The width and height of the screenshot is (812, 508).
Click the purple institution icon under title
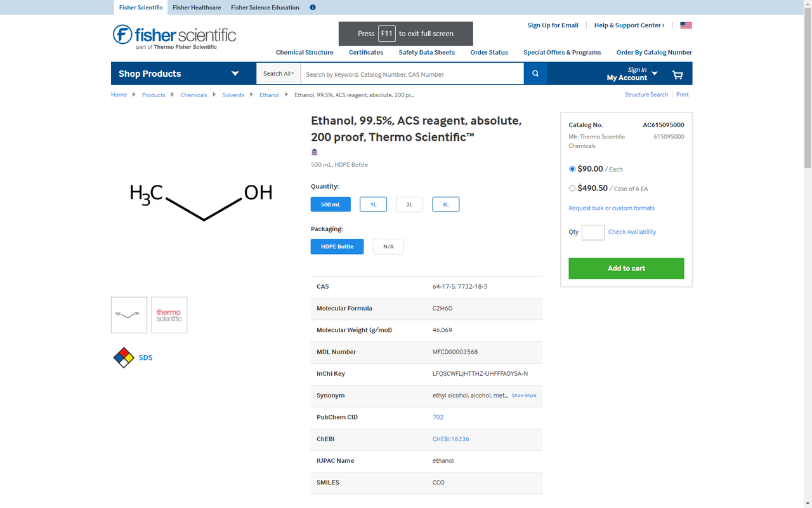click(315, 152)
